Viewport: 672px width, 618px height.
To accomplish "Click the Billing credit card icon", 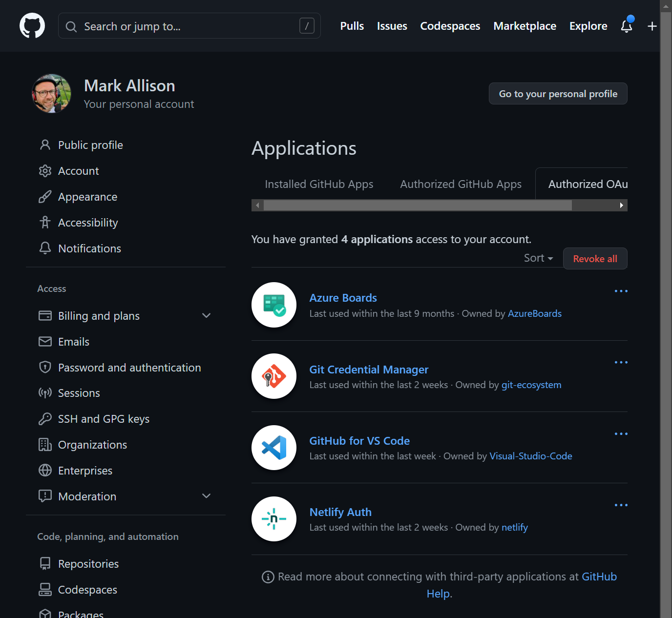I will (45, 316).
